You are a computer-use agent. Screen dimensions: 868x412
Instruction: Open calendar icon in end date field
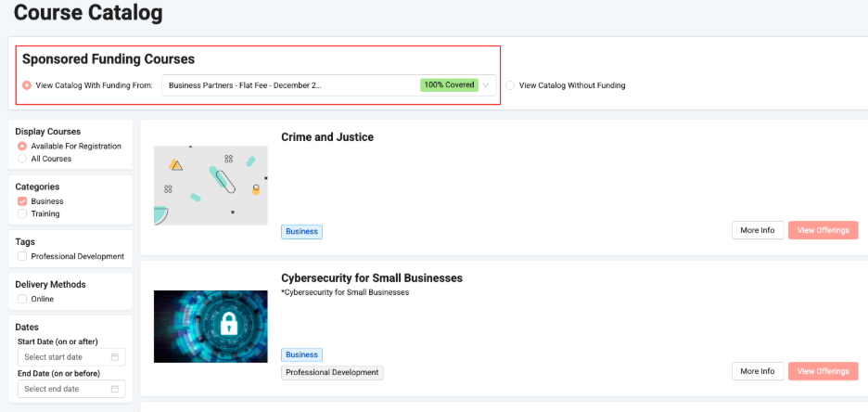coord(115,389)
